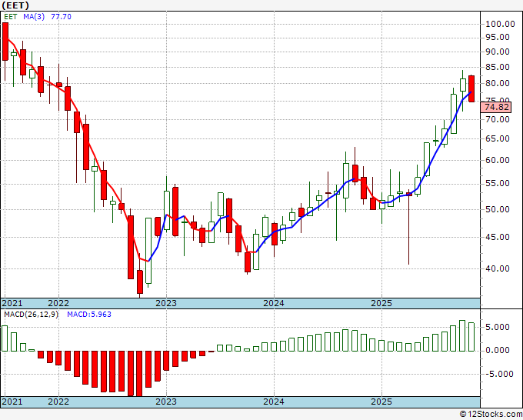Click 2023 on the MACD timeline
This screenshot has width=523, height=420.
tap(166, 402)
